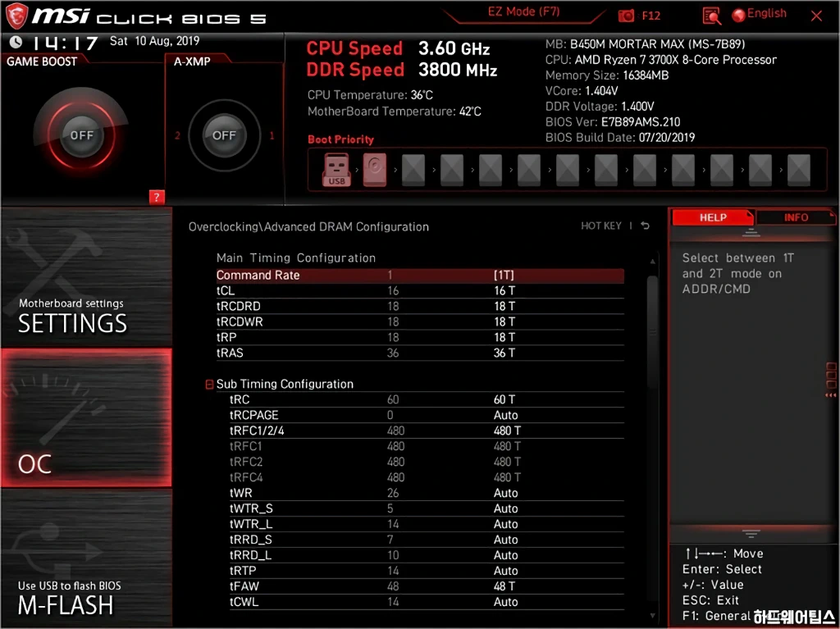This screenshot has width=840, height=629.
Task: Click the 'Main Timing Configuration' heading
Action: (x=295, y=258)
